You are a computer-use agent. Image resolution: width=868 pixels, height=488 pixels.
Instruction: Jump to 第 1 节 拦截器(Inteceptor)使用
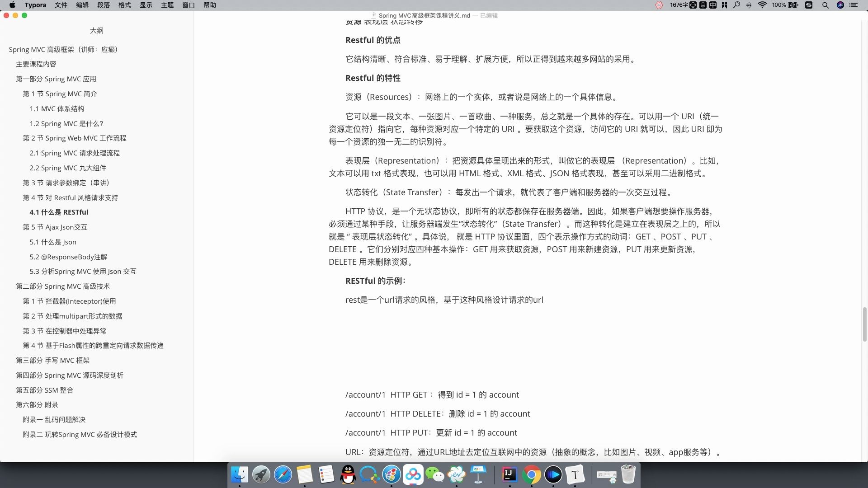(69, 301)
